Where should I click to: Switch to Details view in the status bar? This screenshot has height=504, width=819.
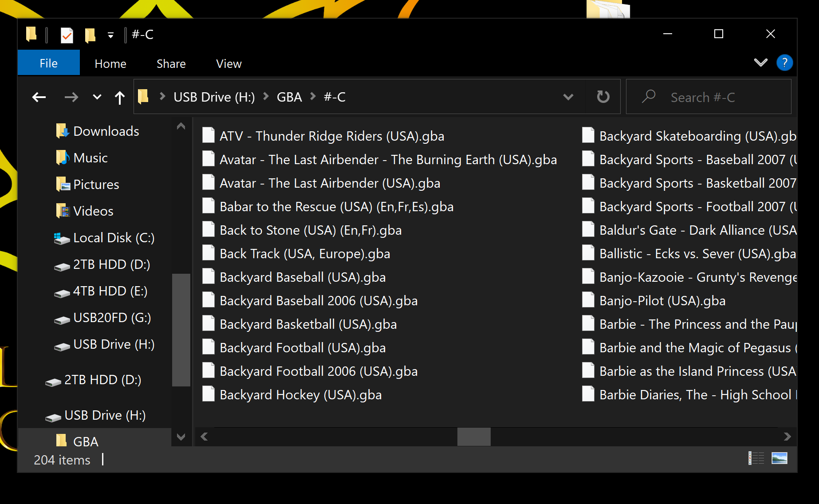point(756,458)
